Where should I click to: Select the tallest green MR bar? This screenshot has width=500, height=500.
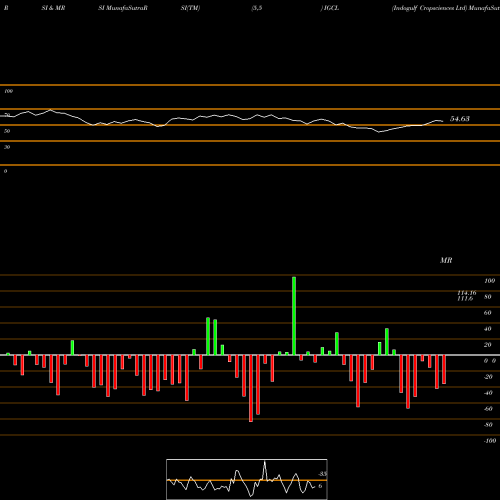pyautogui.click(x=294, y=316)
